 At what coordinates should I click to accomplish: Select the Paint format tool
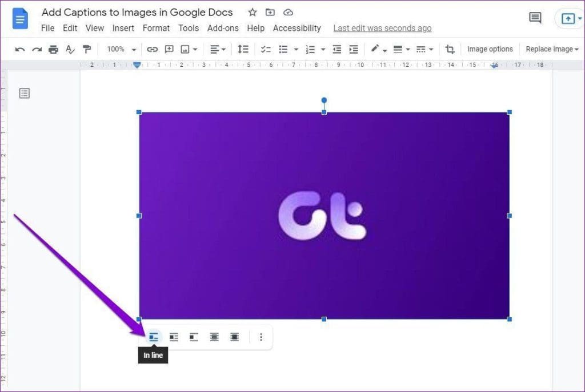87,49
